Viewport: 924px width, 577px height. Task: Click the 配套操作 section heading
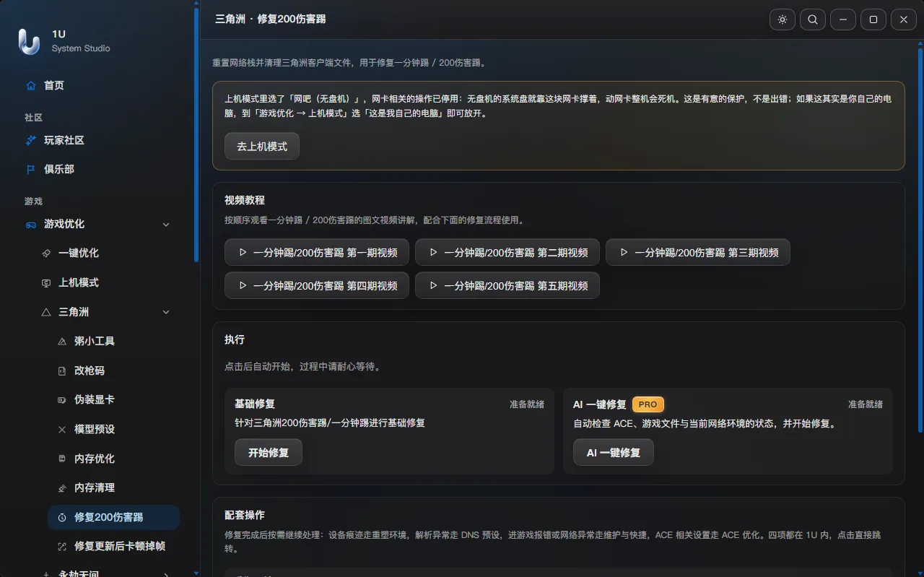245,515
